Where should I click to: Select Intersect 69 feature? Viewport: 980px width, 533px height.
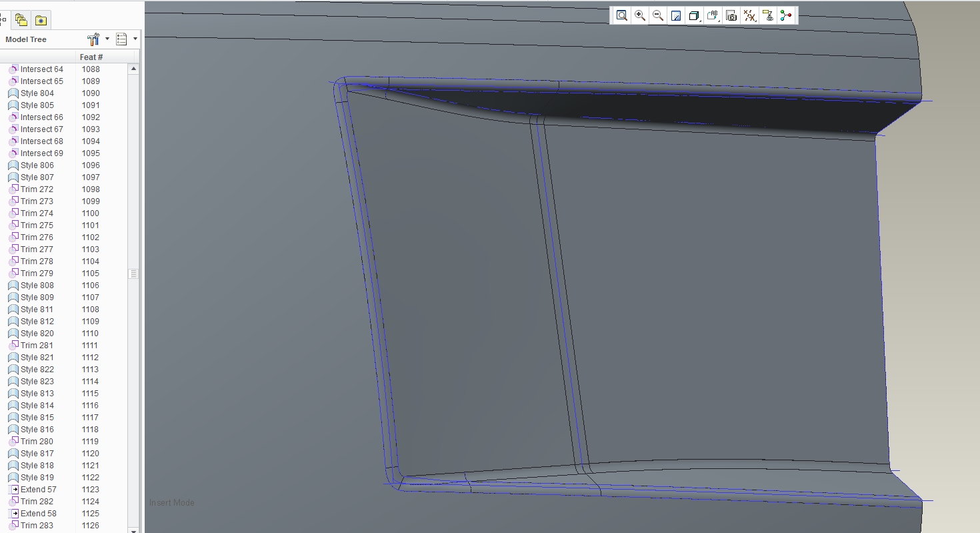pyautogui.click(x=41, y=153)
